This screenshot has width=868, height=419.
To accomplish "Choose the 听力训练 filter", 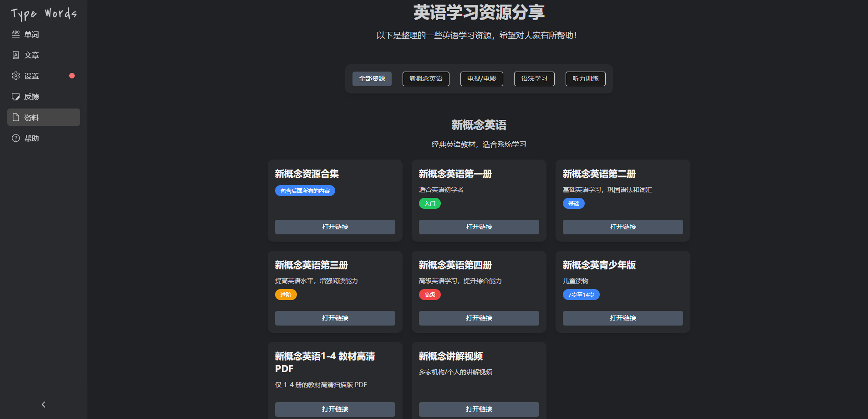I will [585, 79].
